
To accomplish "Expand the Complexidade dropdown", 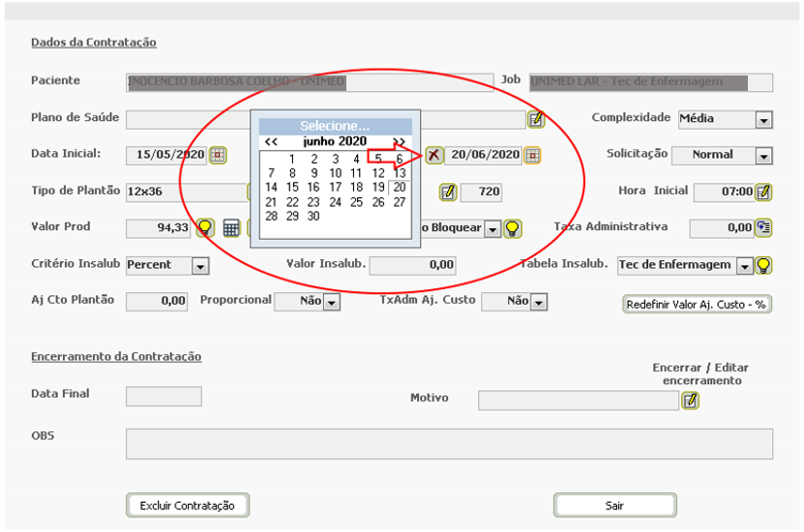I will coord(763,120).
